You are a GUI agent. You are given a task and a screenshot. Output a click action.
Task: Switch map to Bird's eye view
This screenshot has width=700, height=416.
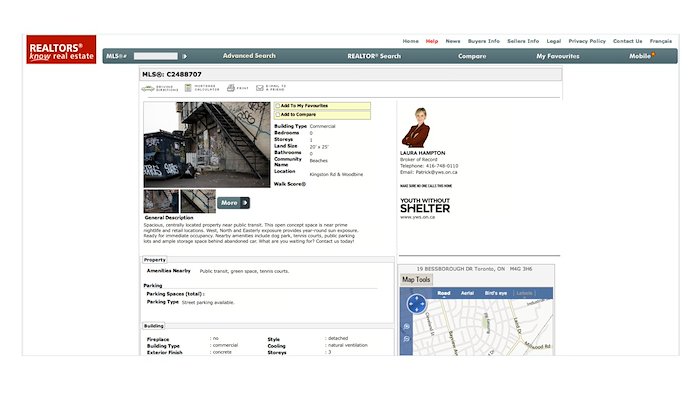click(495, 293)
